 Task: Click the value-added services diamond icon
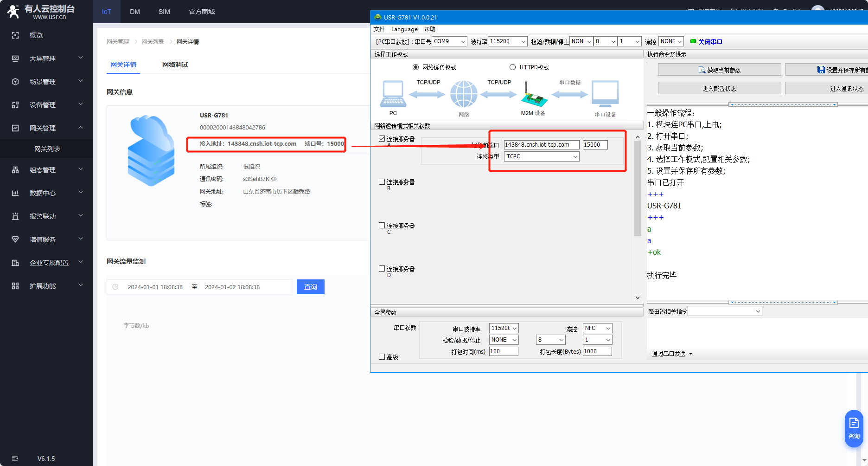[15, 239]
